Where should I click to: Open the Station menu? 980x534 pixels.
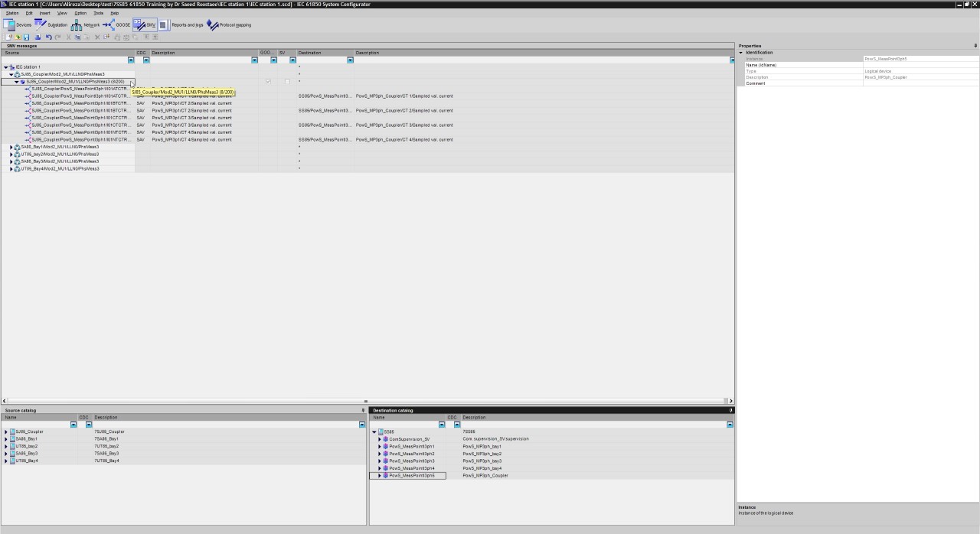[x=12, y=13]
